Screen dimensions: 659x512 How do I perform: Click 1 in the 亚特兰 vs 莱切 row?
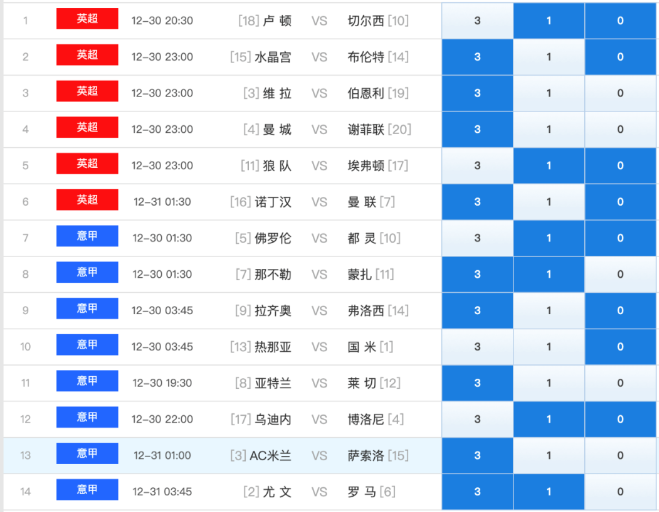point(548,383)
